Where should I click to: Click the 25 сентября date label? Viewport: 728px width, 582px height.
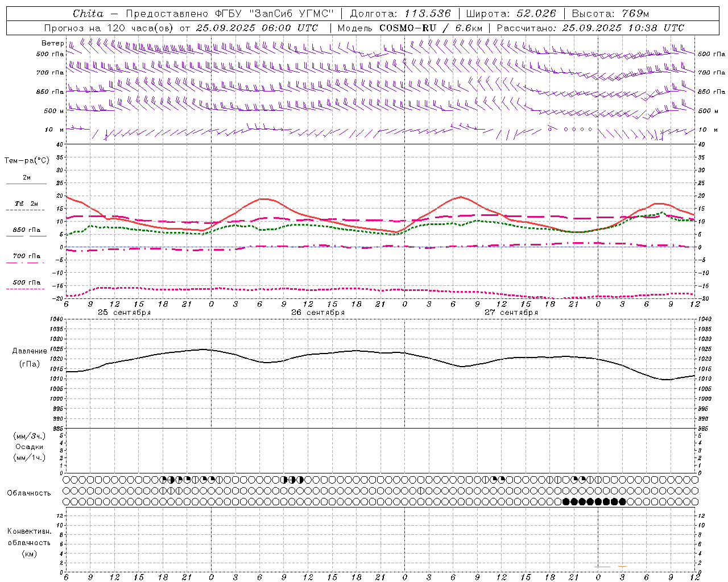pos(124,313)
